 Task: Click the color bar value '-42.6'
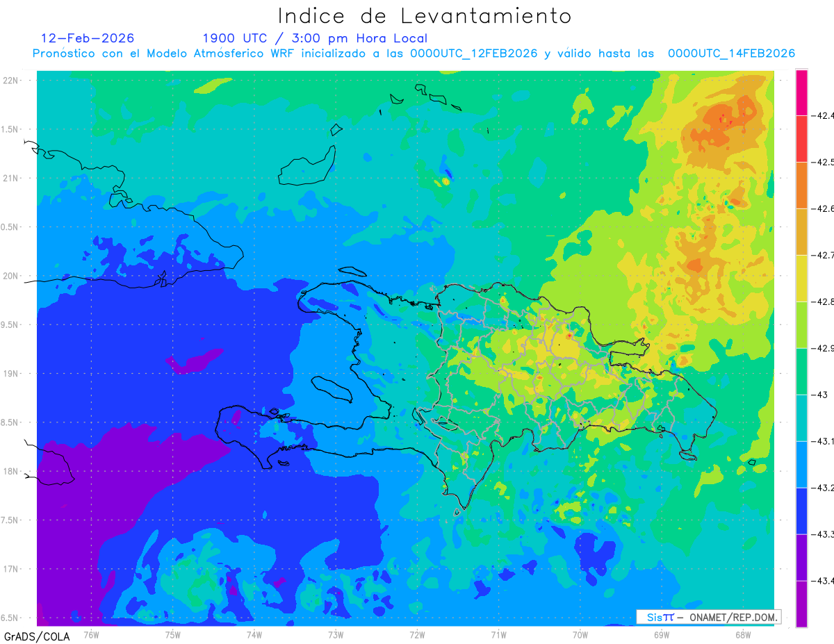821,208
